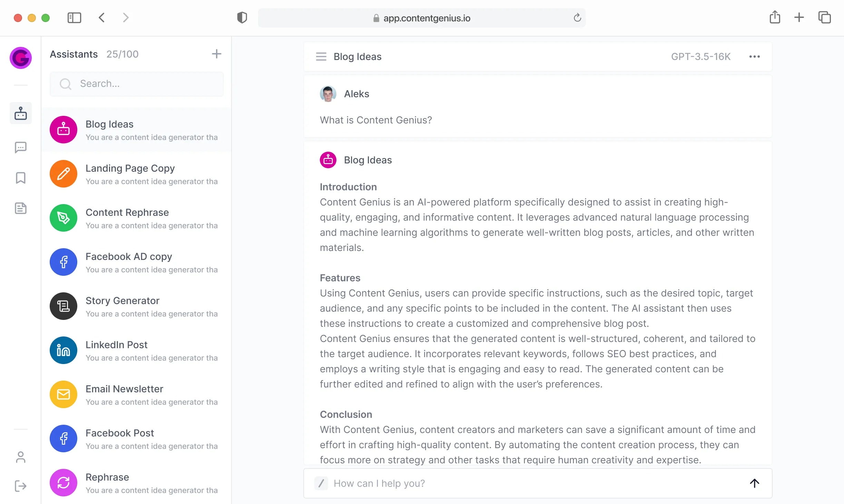Click the slash commands button in input
Image resolution: width=844 pixels, height=504 pixels.
pos(321,483)
